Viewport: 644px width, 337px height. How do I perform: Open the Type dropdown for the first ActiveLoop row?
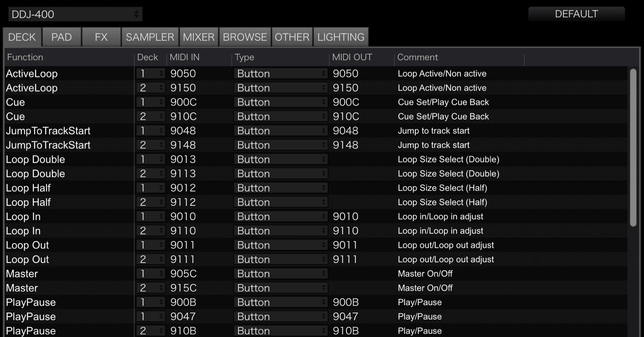pos(280,73)
